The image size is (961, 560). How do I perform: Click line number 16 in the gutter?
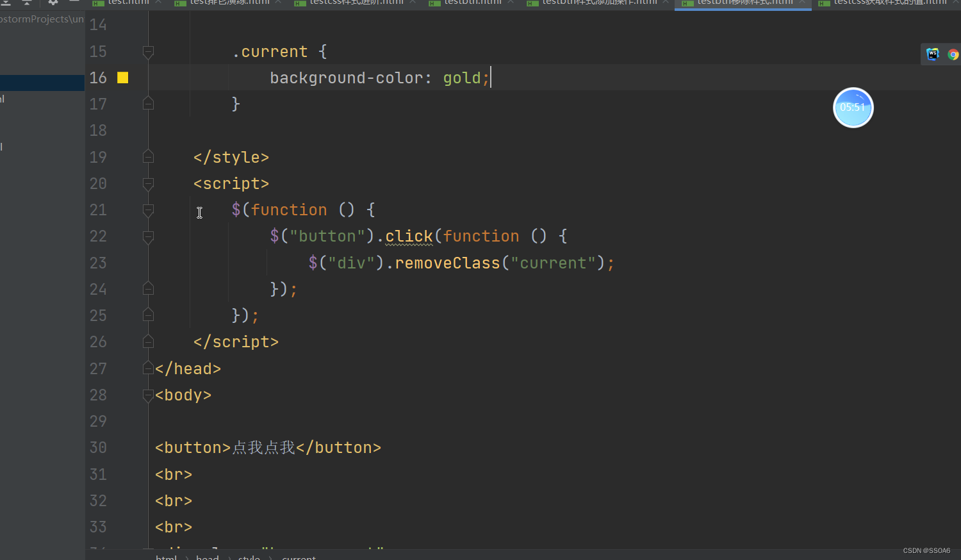[98, 78]
